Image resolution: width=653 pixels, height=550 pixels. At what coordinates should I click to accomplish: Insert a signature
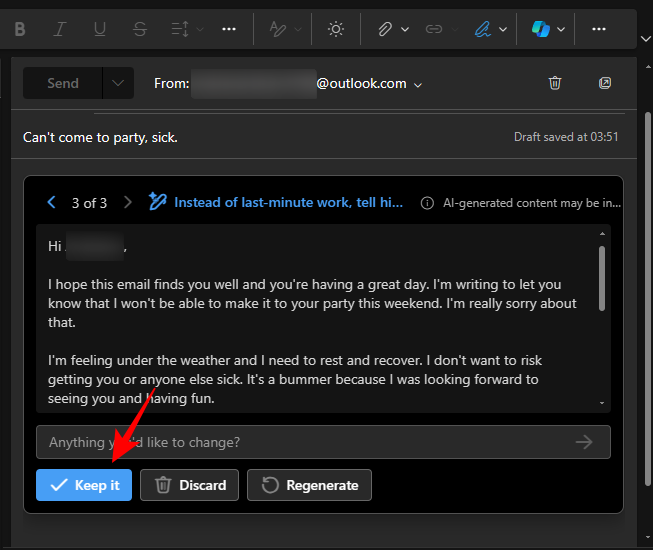483,29
